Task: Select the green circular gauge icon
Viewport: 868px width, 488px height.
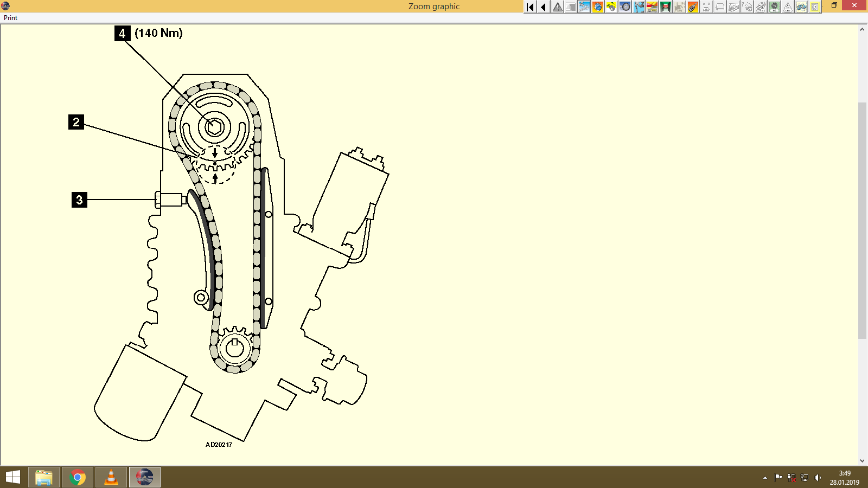Action: 774,7
